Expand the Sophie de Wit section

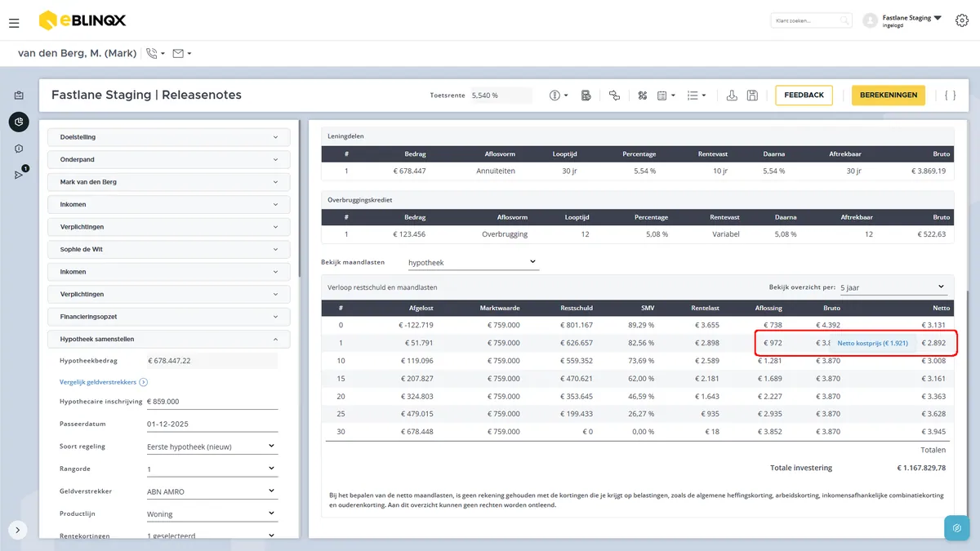tap(169, 249)
